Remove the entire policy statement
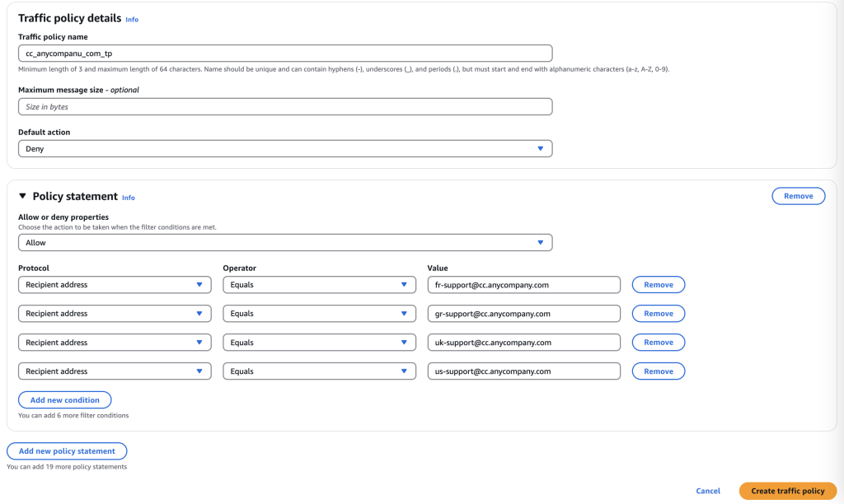This screenshot has height=504, width=844. (x=798, y=196)
